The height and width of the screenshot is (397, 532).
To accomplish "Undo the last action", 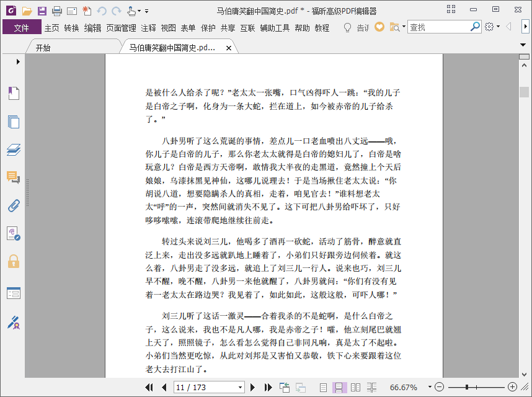I will coord(102,11).
